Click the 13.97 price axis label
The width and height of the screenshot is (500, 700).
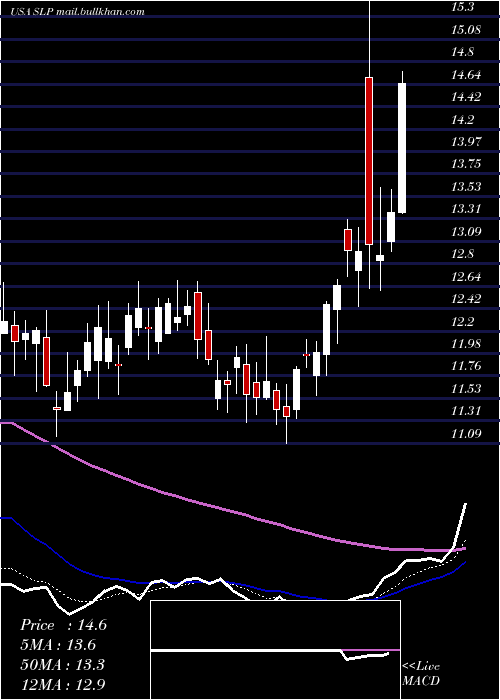click(x=466, y=142)
